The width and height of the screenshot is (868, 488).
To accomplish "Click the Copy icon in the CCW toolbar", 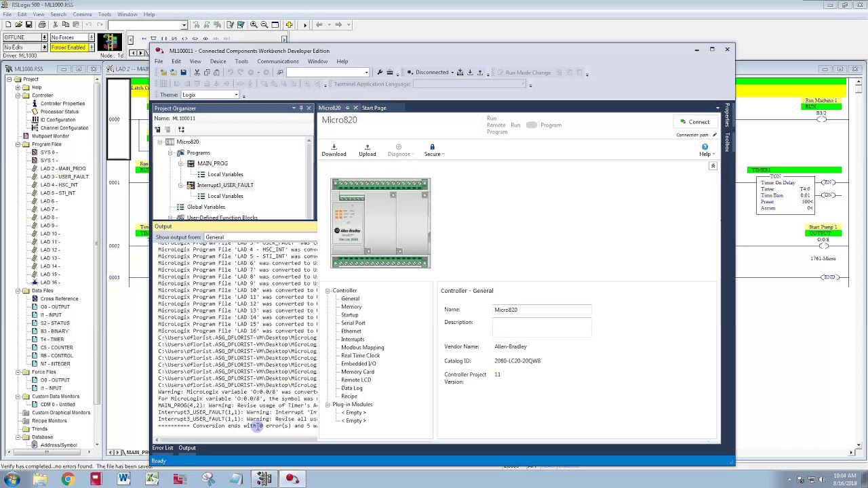I will pos(207,73).
